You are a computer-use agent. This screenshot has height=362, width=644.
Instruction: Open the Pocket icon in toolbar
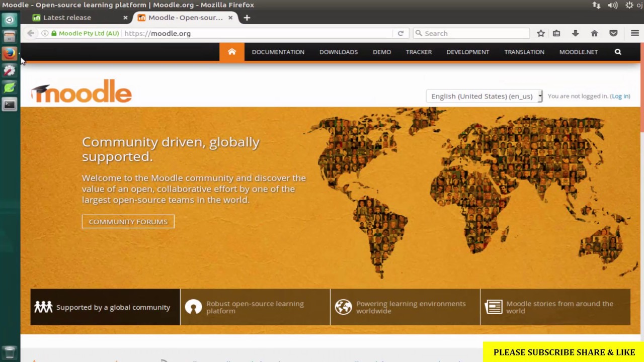point(613,33)
